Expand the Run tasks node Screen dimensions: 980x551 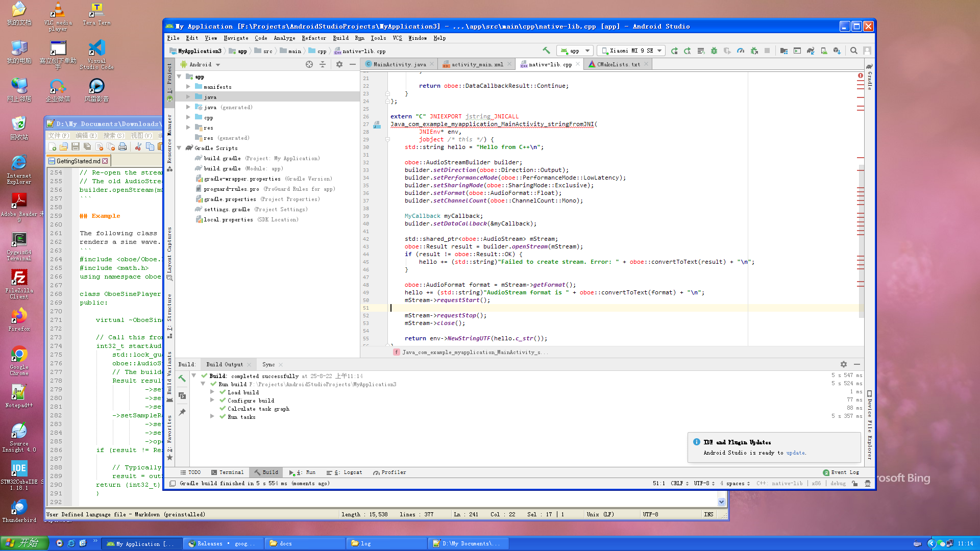212,416
